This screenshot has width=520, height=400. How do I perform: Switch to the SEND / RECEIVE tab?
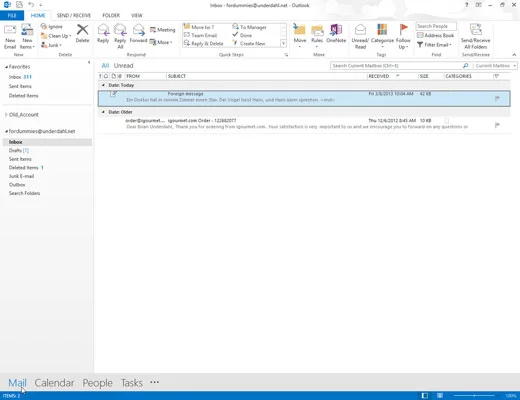tap(74, 15)
